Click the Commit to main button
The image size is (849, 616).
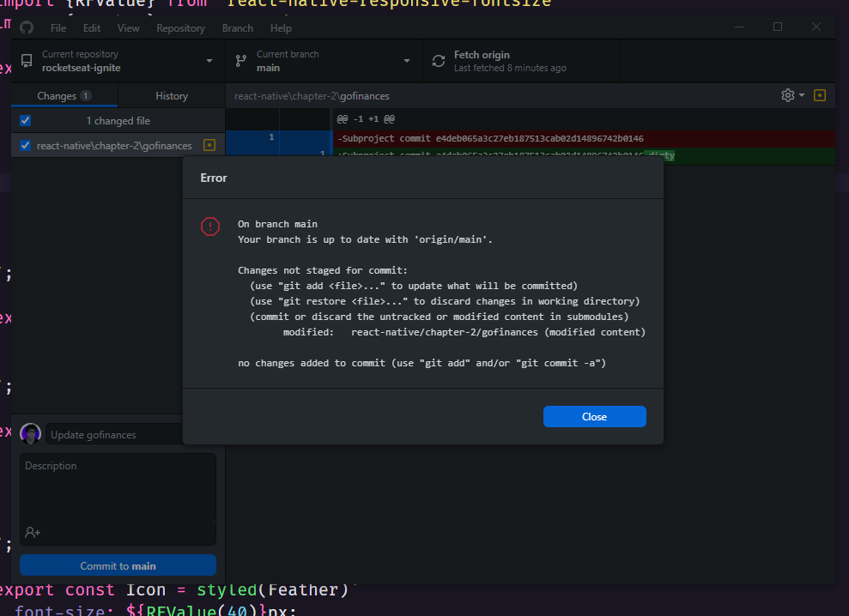[x=117, y=565]
